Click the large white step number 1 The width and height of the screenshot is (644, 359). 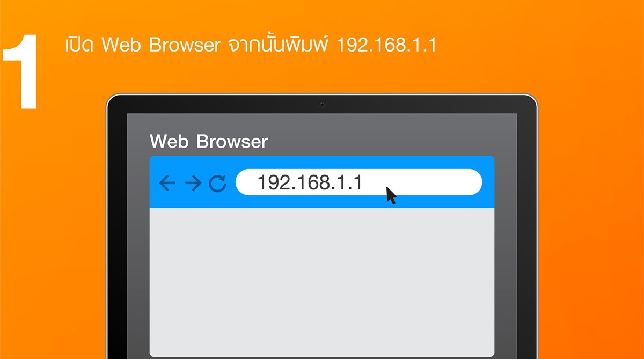pyautogui.click(x=21, y=72)
